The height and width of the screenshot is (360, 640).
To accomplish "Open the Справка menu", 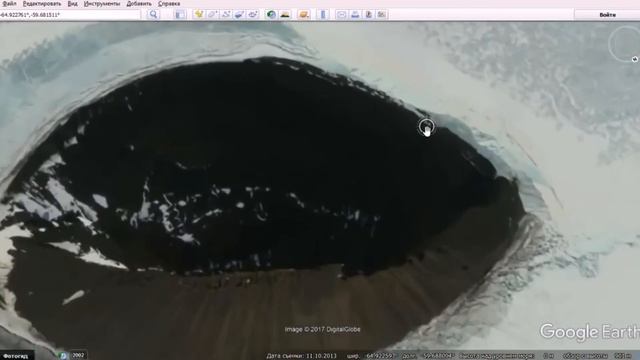I will (x=169, y=4).
